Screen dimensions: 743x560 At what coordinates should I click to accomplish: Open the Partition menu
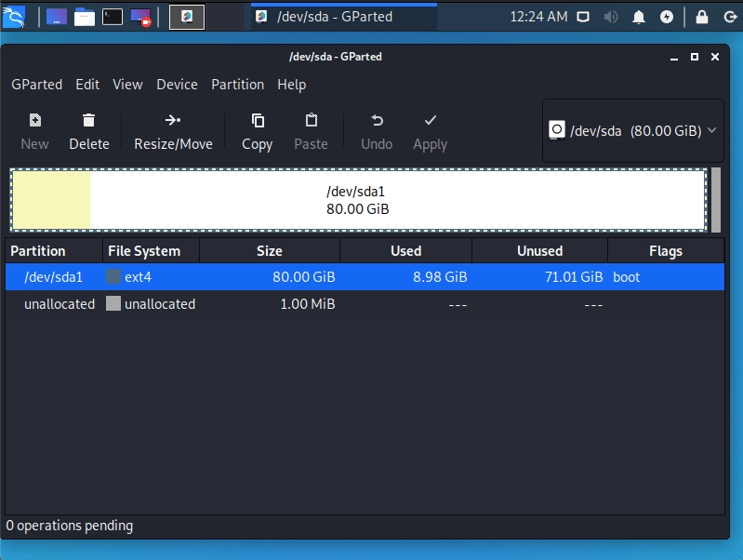(237, 85)
